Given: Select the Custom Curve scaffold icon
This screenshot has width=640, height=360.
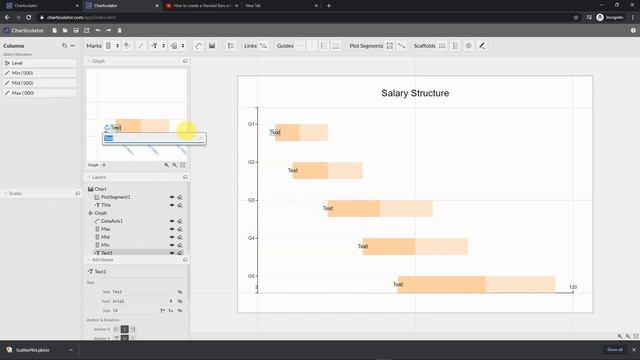Looking at the screenshot, I should [x=482, y=46].
